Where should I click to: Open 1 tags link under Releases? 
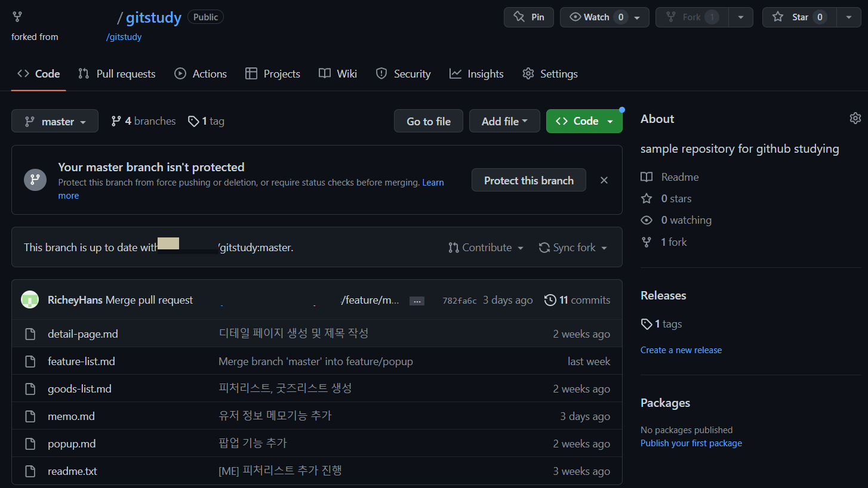(661, 324)
